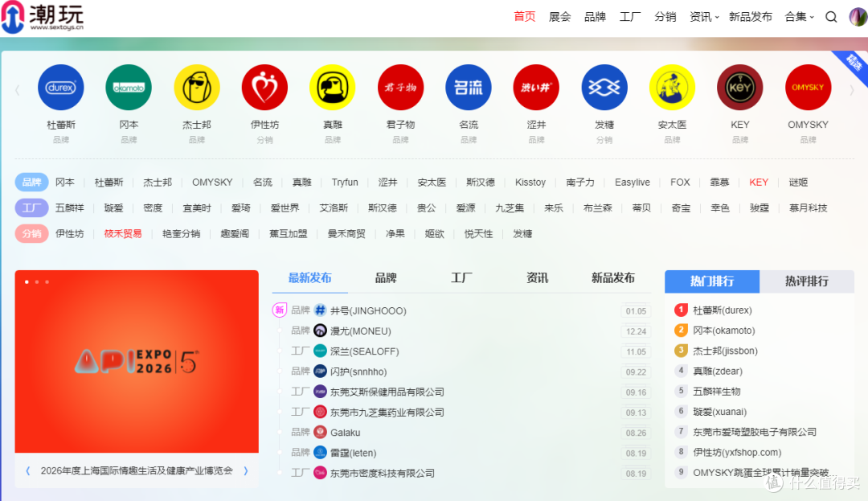Select the 热门排行 ranking tab
The height and width of the screenshot is (501, 868).
(x=712, y=281)
